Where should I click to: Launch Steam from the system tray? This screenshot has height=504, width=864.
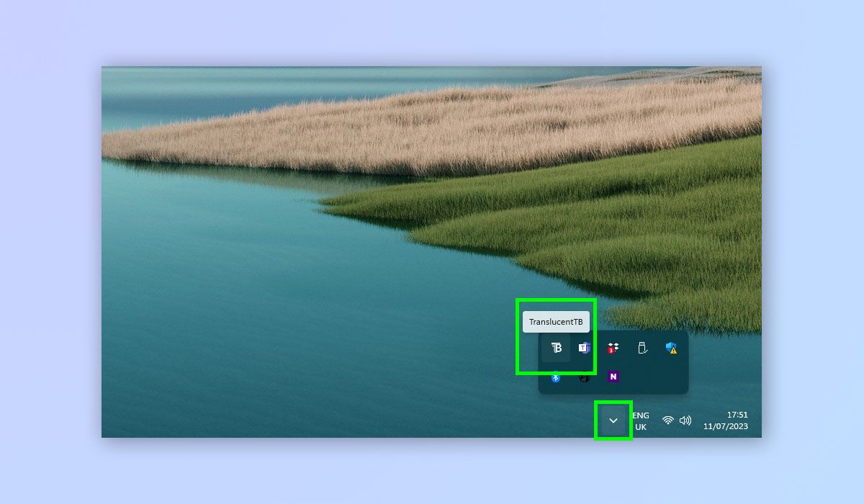tap(583, 376)
